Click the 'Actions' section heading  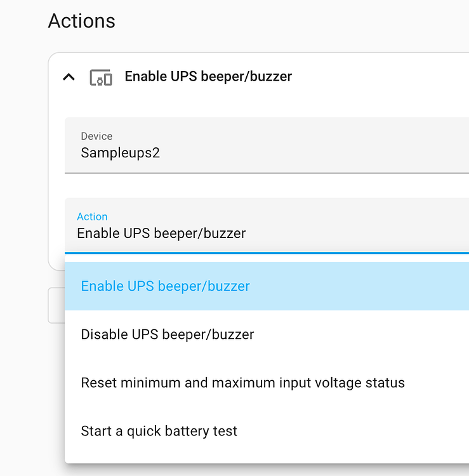click(82, 21)
